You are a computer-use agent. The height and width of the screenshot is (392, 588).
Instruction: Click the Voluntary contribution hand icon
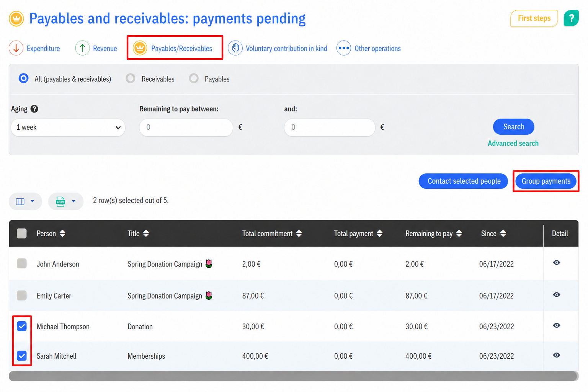coord(235,48)
